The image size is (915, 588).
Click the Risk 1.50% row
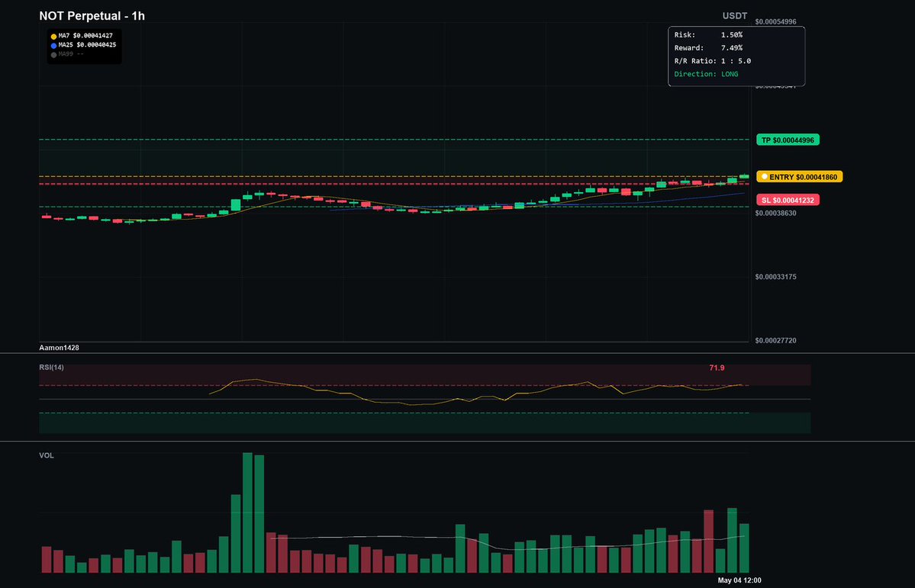click(708, 35)
